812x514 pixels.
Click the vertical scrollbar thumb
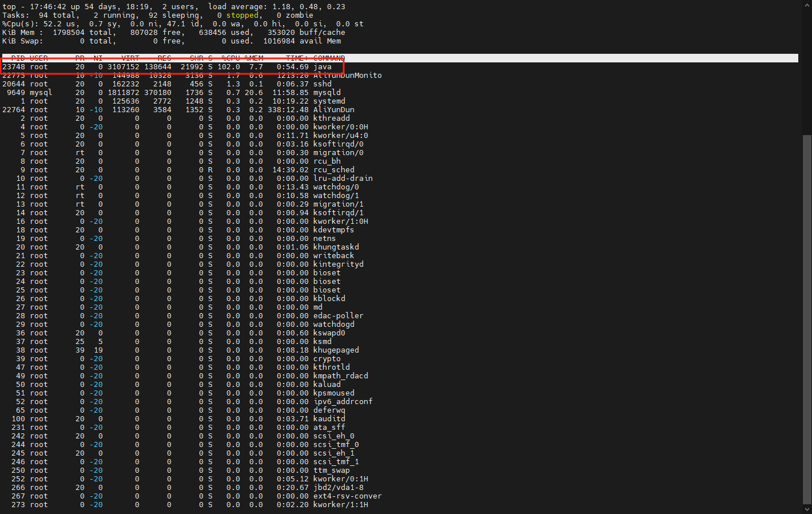click(807, 319)
